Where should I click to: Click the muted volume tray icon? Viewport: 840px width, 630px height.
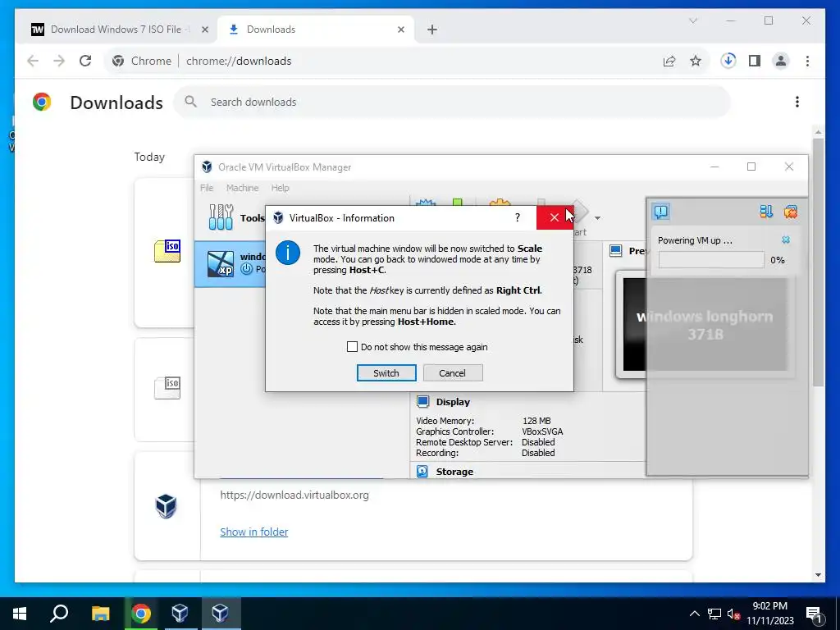[x=733, y=614]
